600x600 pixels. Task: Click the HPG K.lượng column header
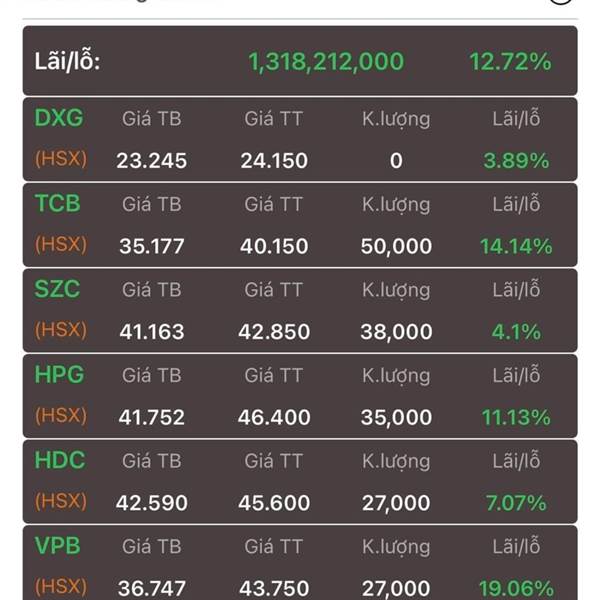[x=396, y=376]
